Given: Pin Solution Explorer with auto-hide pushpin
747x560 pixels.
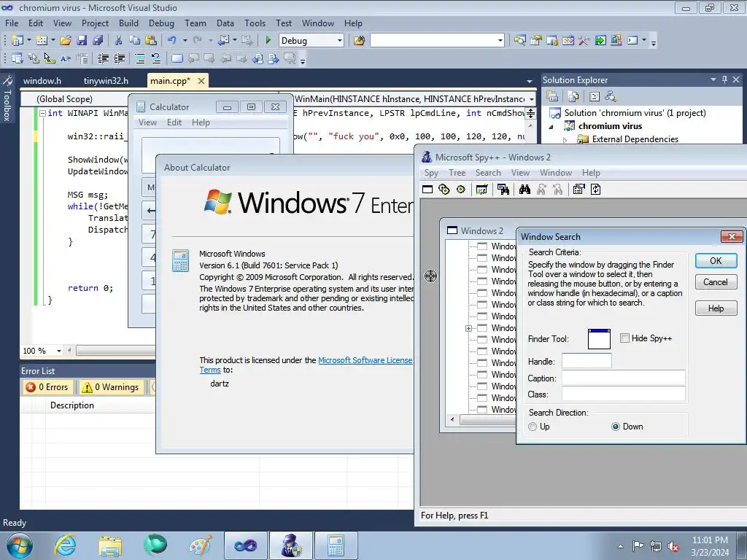Looking at the screenshot, I should (724, 79).
